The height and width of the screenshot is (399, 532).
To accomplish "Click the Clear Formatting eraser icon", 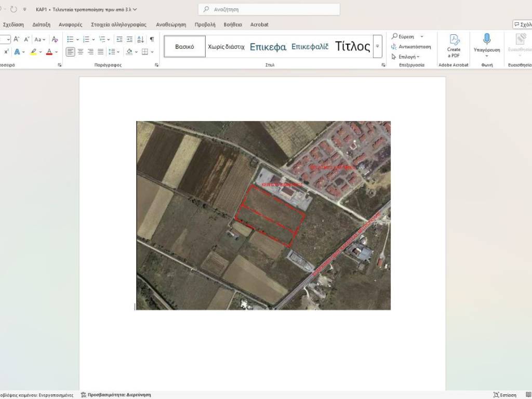I will [55, 39].
